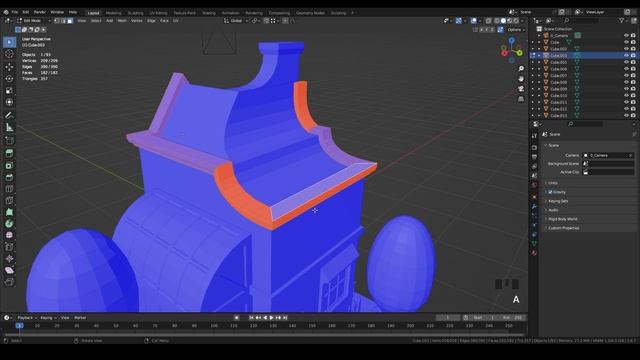Select the Transform tool
The width and height of the screenshot is (640, 360).
tap(9, 102)
